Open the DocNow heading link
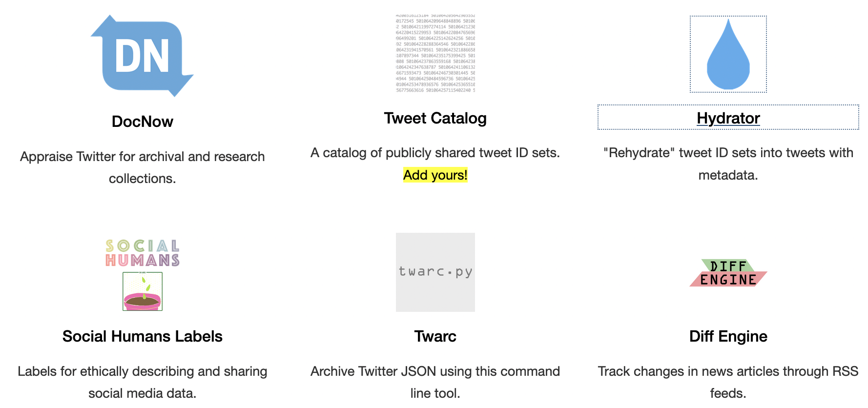Viewport: 868px width, 408px height. tap(142, 122)
